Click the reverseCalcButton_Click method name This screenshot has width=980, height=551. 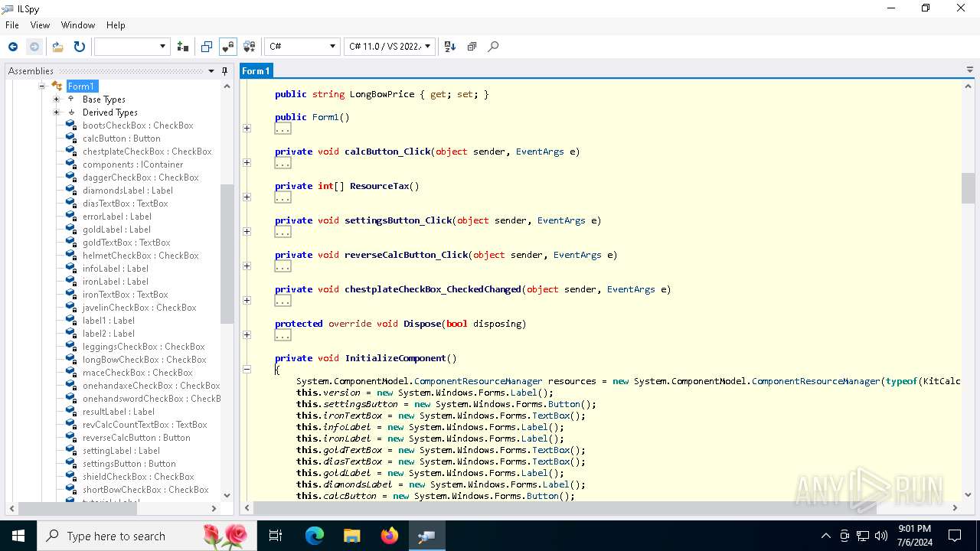405,255
